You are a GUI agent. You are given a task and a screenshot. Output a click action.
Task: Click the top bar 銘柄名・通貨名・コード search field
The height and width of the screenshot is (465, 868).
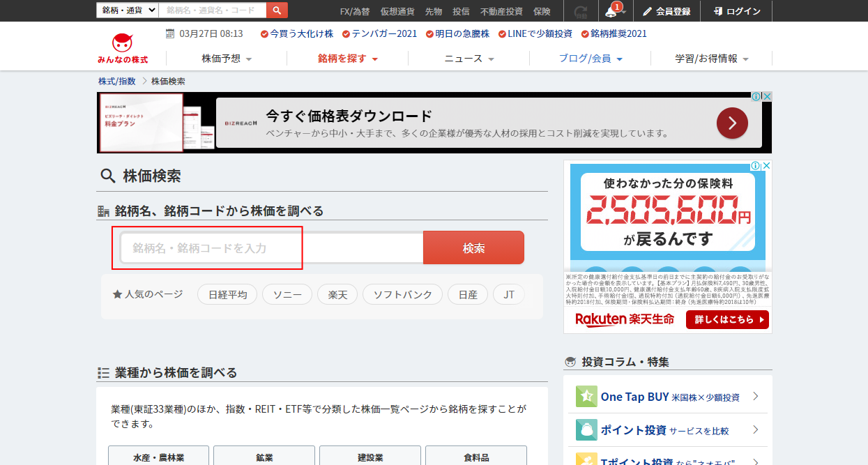pos(213,10)
